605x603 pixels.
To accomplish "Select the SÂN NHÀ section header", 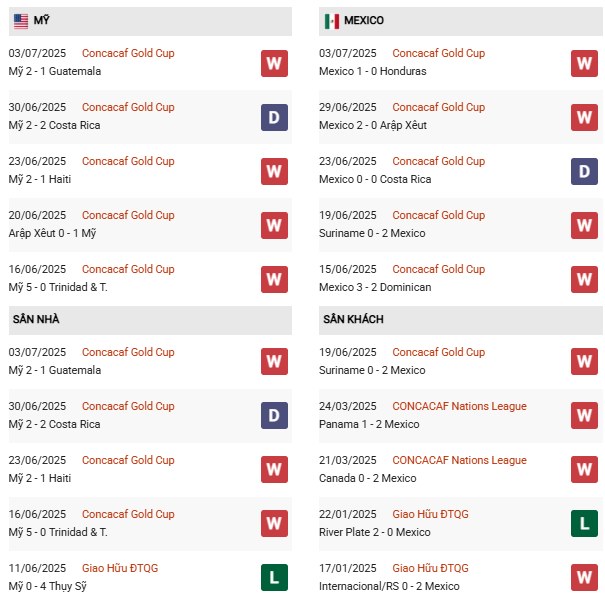I will point(37,319).
